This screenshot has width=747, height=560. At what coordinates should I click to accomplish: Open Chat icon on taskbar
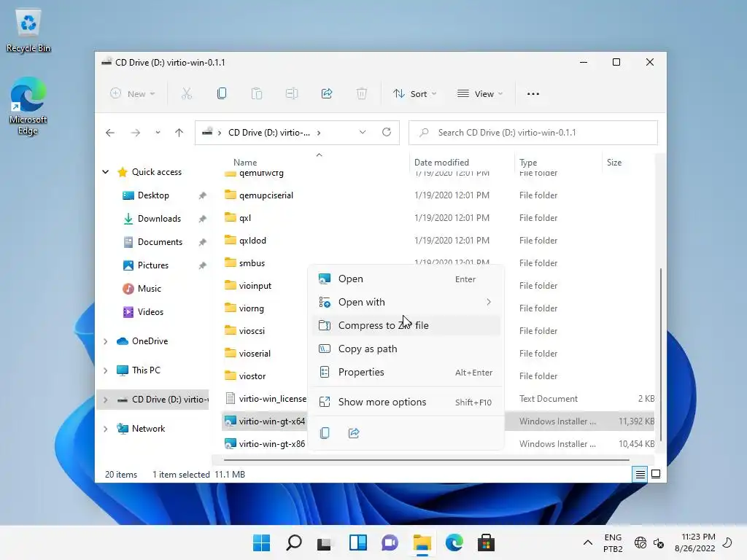point(390,542)
